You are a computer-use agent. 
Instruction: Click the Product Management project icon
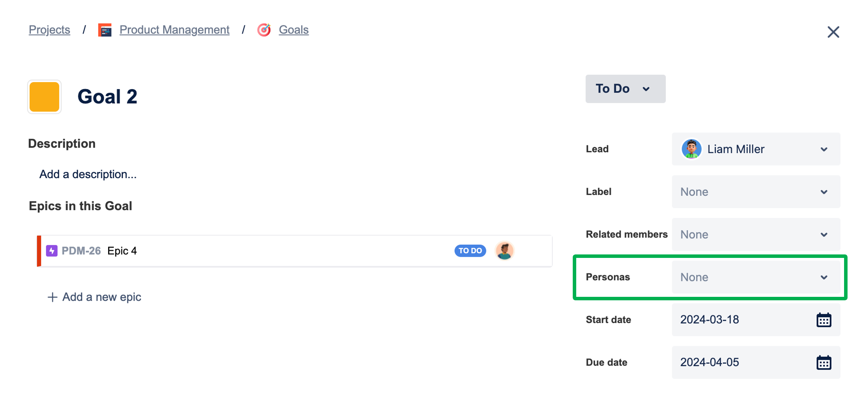[x=105, y=30]
